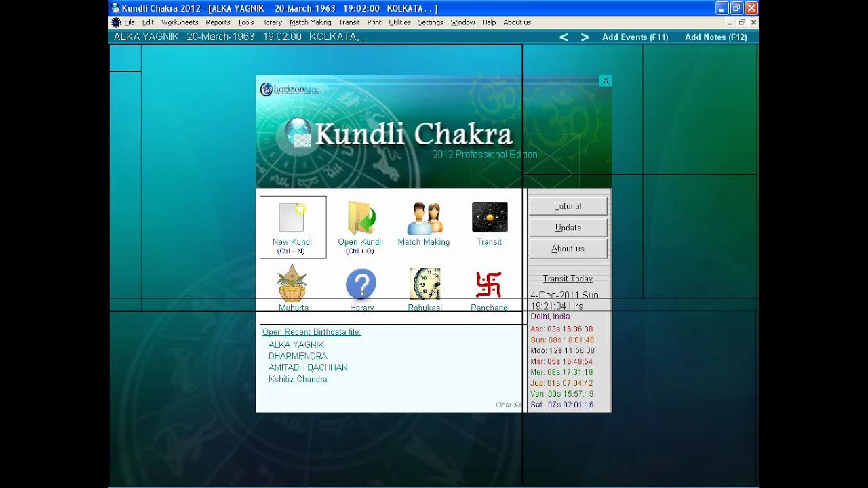Open About us menu item

[517, 22]
